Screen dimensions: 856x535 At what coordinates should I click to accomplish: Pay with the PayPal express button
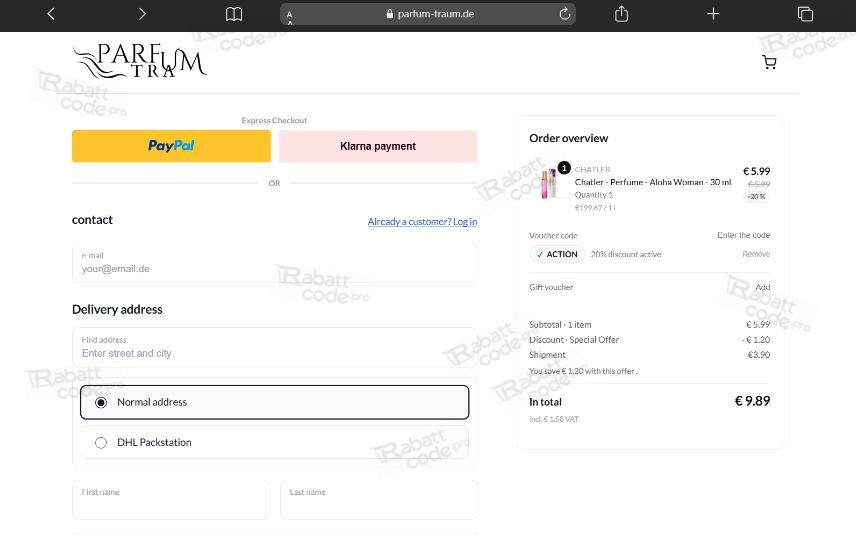(x=171, y=146)
